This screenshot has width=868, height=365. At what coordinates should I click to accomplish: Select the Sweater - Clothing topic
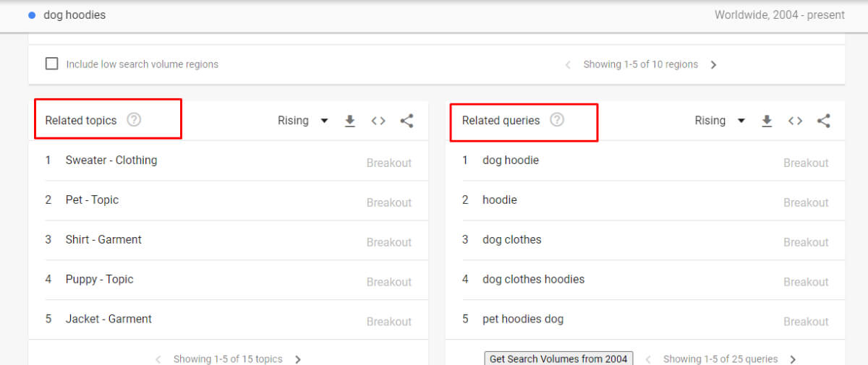[x=111, y=160]
